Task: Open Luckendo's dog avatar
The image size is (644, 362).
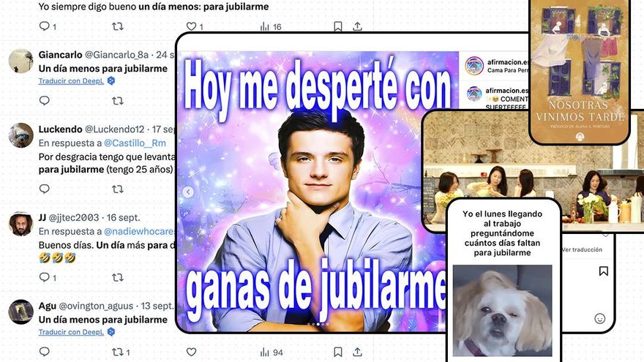Action: (21, 135)
